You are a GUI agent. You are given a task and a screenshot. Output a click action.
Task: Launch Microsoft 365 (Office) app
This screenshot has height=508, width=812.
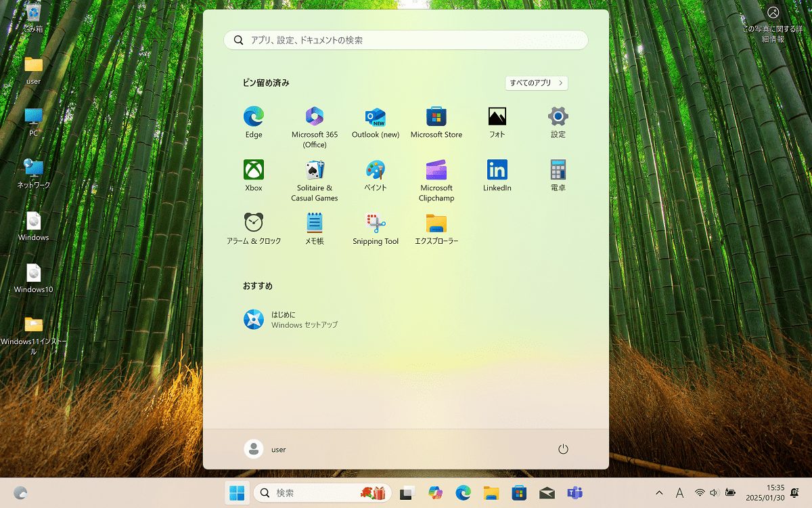pos(315,127)
